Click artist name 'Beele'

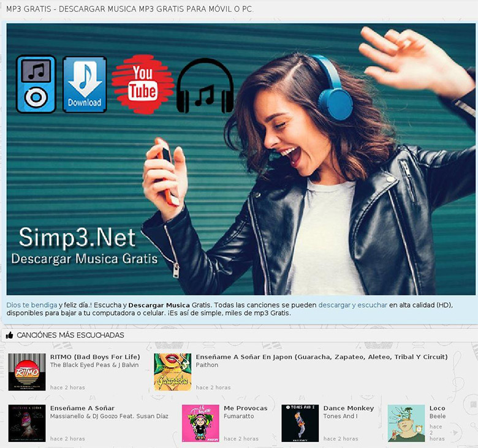coord(438,416)
